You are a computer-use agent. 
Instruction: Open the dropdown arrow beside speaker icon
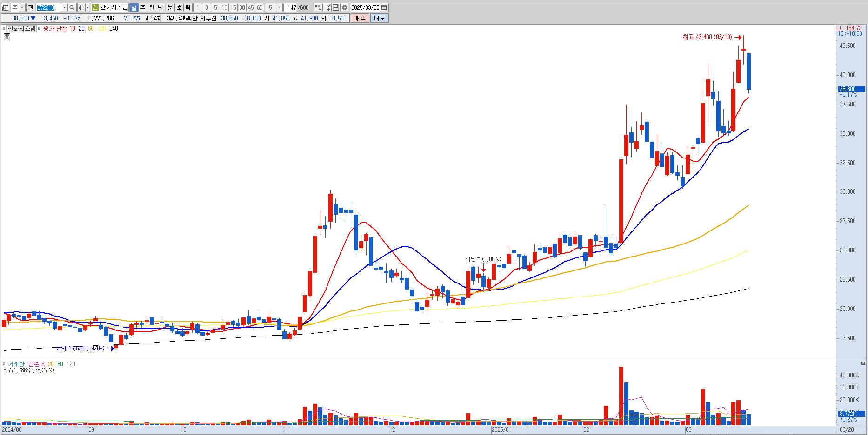click(x=87, y=7)
